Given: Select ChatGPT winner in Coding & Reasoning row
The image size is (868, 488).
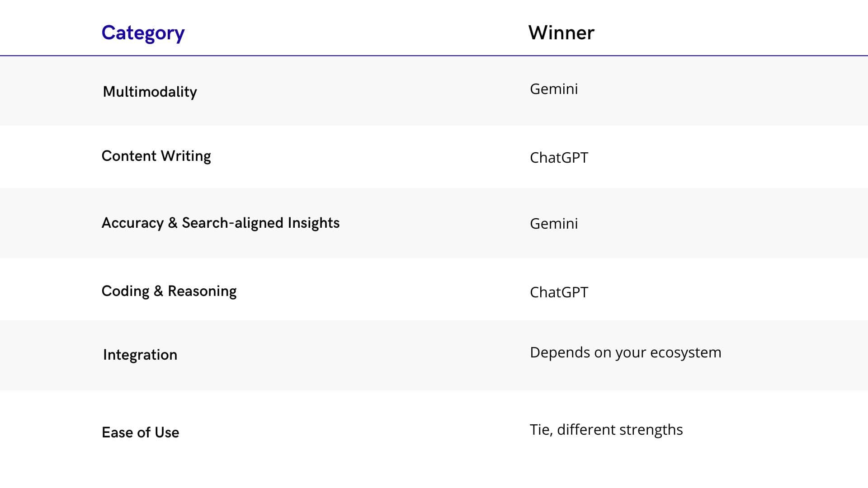Looking at the screenshot, I should pos(559,292).
